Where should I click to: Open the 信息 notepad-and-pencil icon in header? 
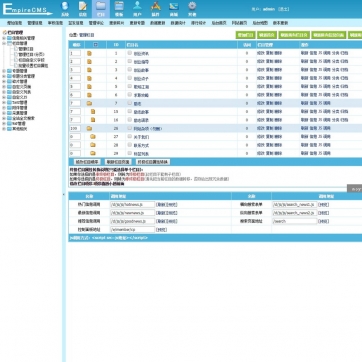83,7
